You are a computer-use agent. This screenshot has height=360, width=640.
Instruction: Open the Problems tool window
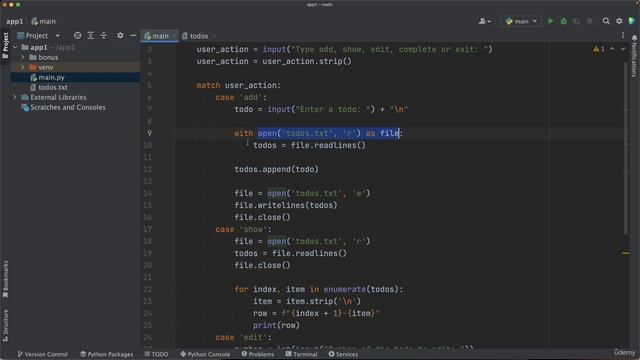point(258,354)
